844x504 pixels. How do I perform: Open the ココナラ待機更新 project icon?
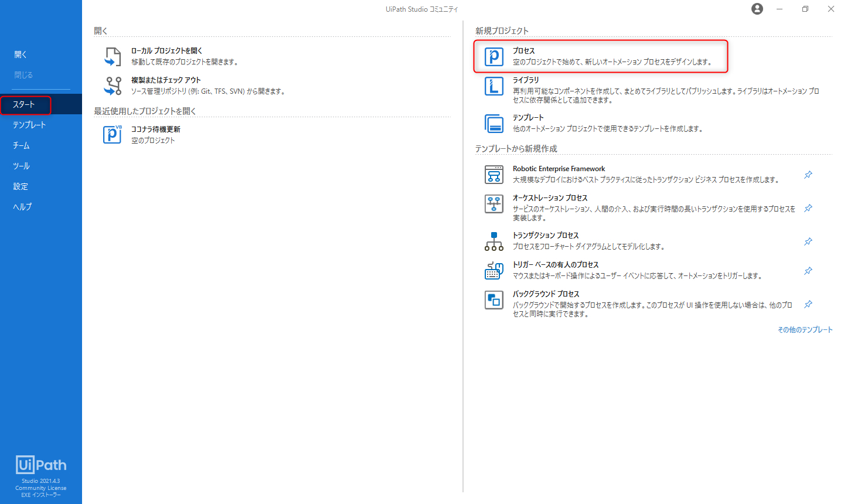113,134
